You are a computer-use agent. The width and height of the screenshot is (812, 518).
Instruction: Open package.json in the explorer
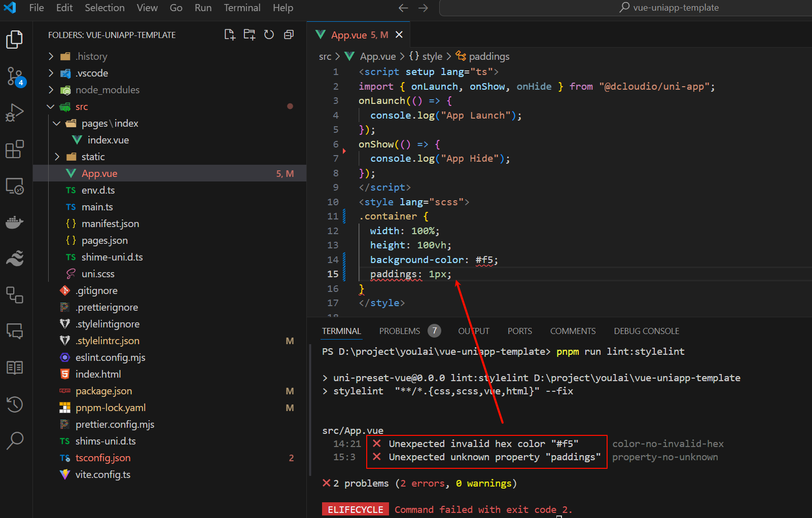pyautogui.click(x=103, y=391)
